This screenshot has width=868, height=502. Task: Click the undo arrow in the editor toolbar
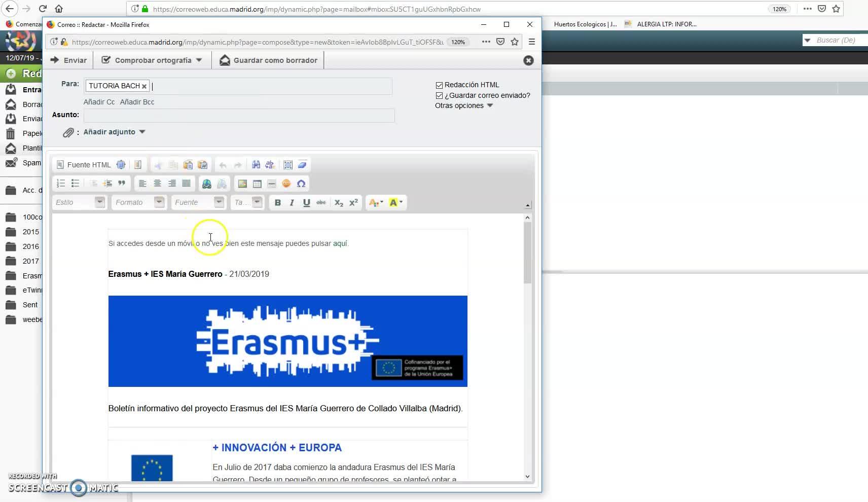click(x=223, y=165)
